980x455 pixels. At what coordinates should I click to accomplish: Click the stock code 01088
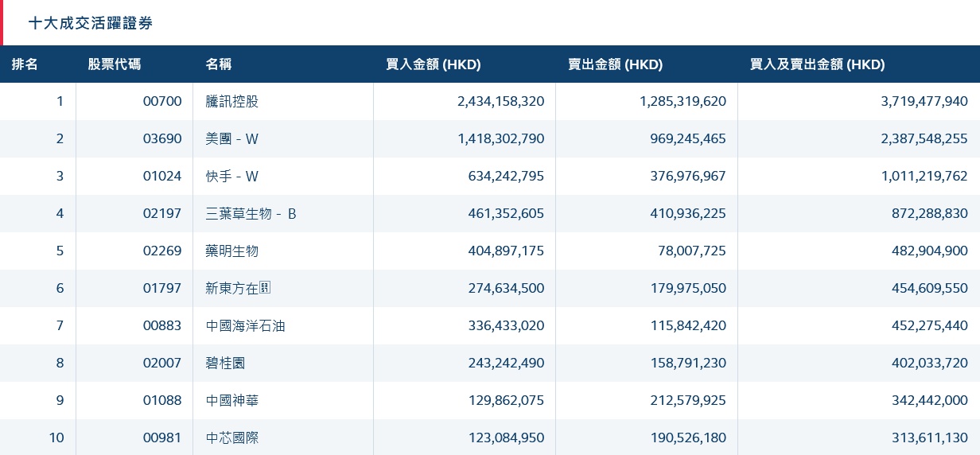point(162,400)
